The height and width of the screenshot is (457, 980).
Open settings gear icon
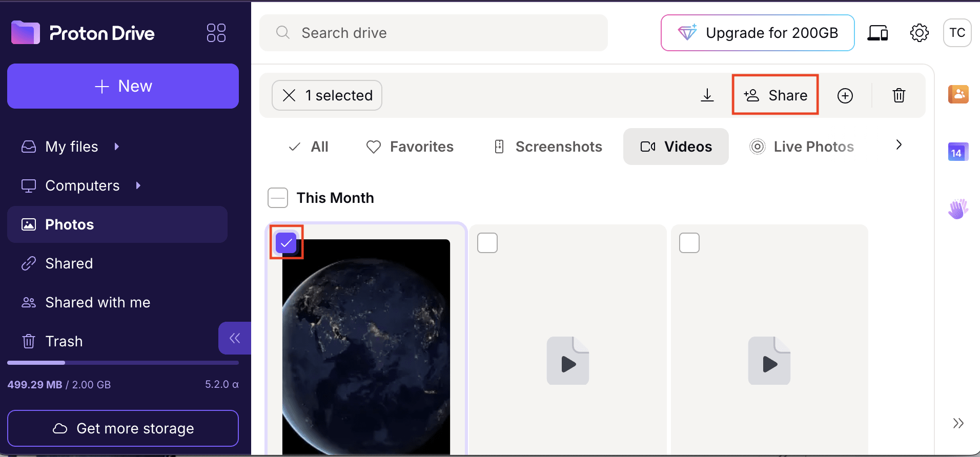(920, 33)
